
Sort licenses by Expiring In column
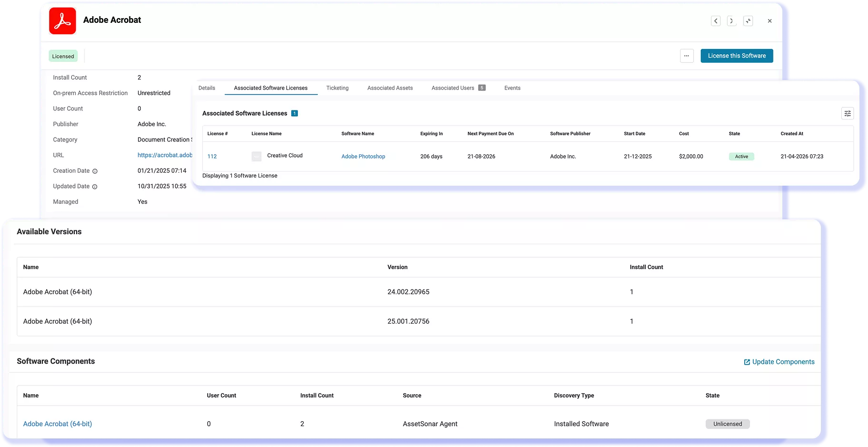tap(431, 134)
